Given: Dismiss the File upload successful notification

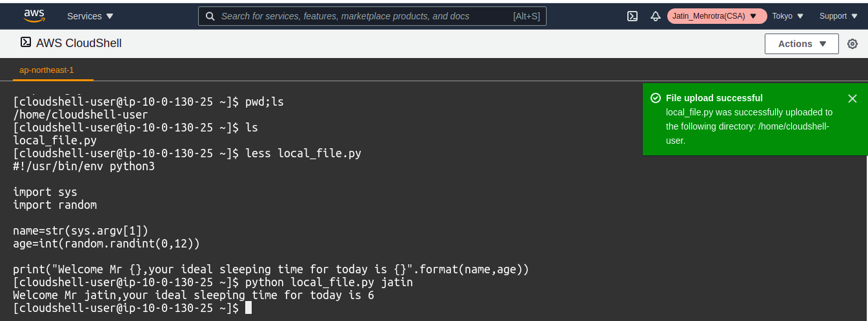Looking at the screenshot, I should click(853, 99).
